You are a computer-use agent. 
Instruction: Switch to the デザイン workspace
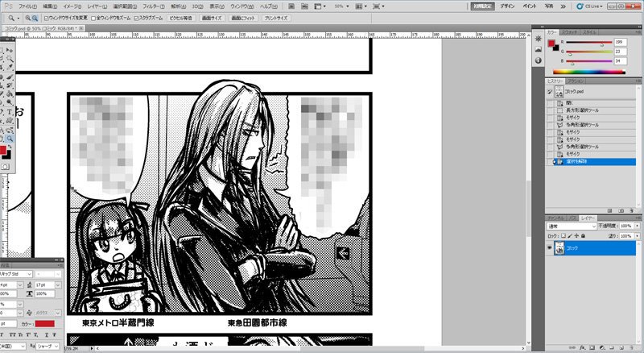click(x=507, y=6)
